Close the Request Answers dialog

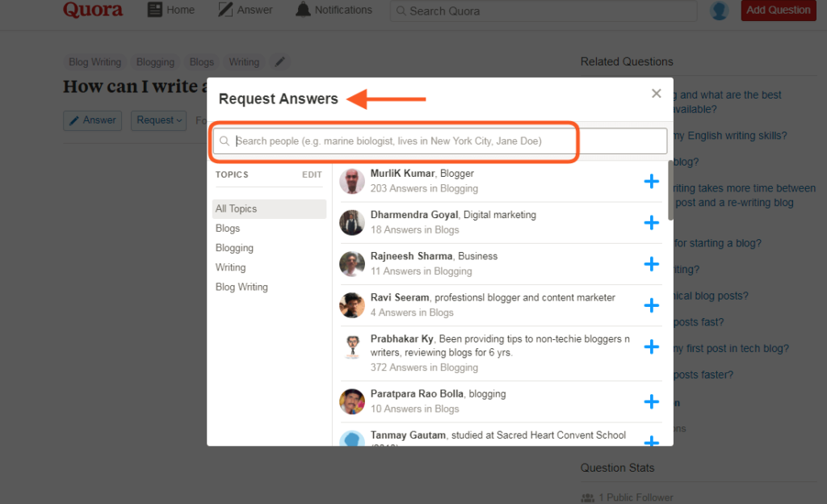(656, 94)
